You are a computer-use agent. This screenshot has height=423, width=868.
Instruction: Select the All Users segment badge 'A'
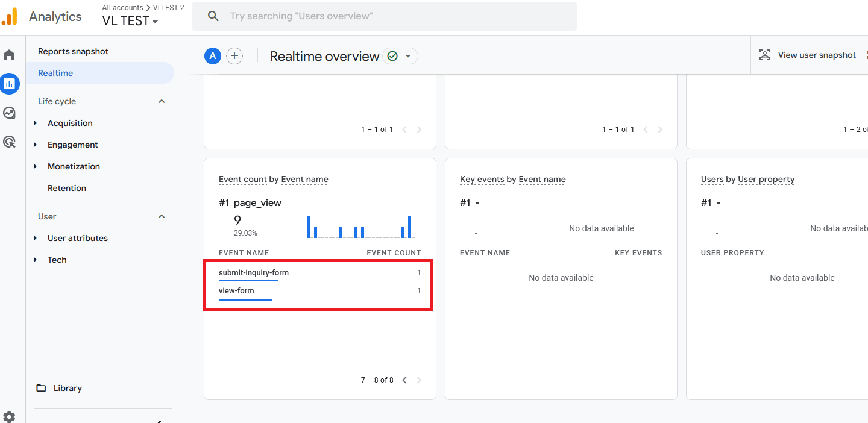click(212, 56)
